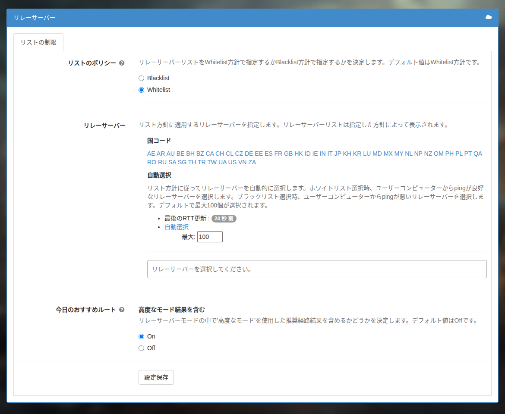Screen dimensions: 505x420
Task: Choose country code PT
Action: [x=468, y=154]
